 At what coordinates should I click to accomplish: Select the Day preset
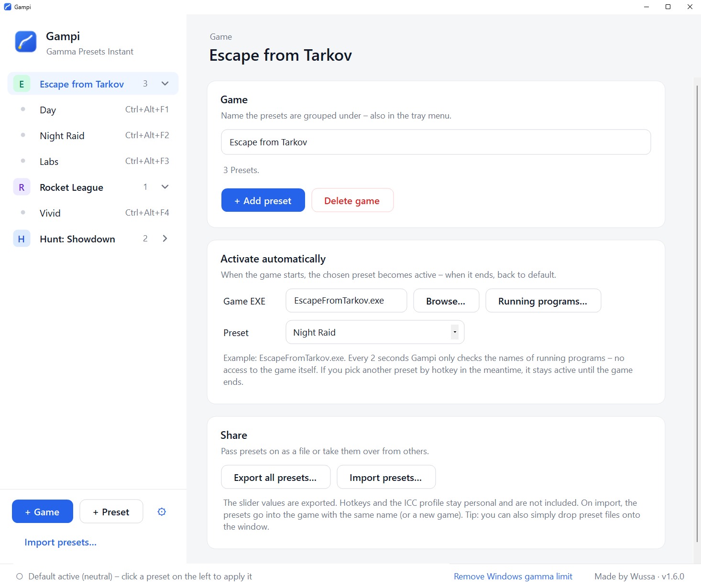[x=93, y=110]
